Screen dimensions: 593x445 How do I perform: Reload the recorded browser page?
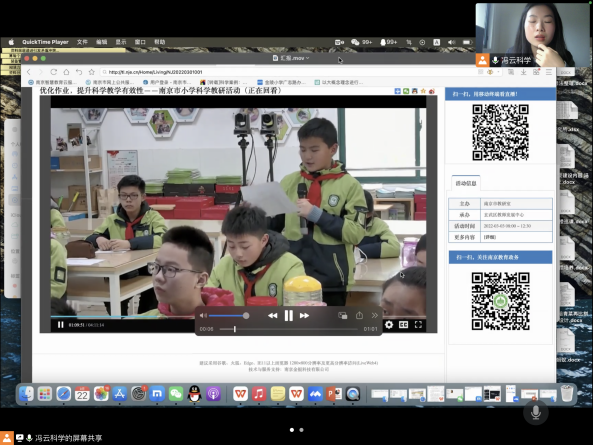tap(54, 72)
